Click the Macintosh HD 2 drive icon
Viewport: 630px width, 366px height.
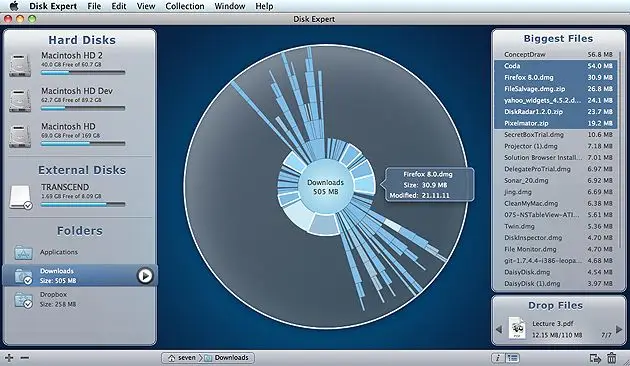click(20, 65)
